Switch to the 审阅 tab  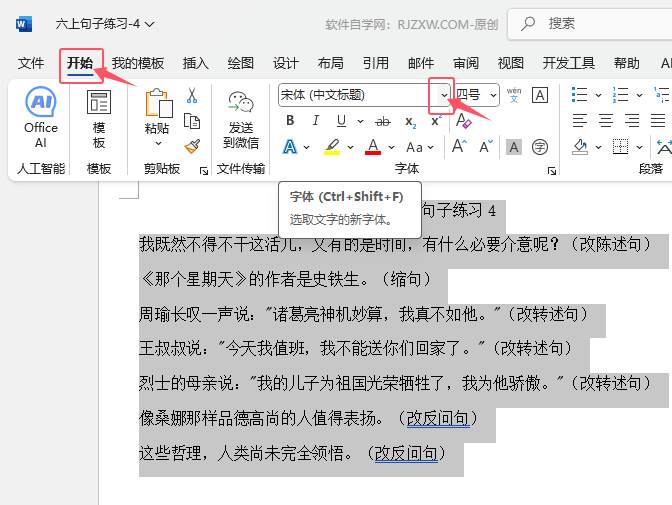466,63
